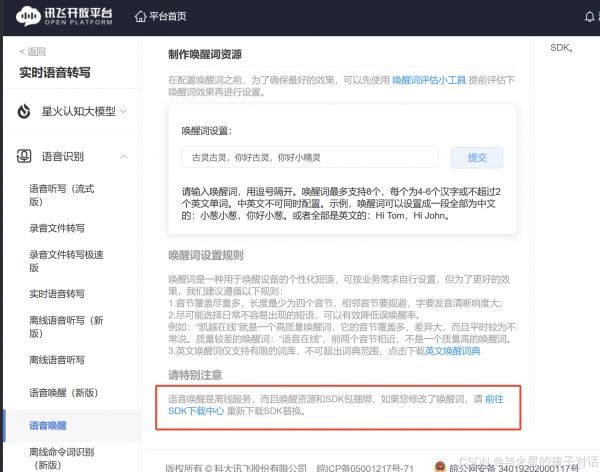600x472 pixels.
Task: Open 语音唤醒（新版）in sidebar
Action: coord(64,392)
